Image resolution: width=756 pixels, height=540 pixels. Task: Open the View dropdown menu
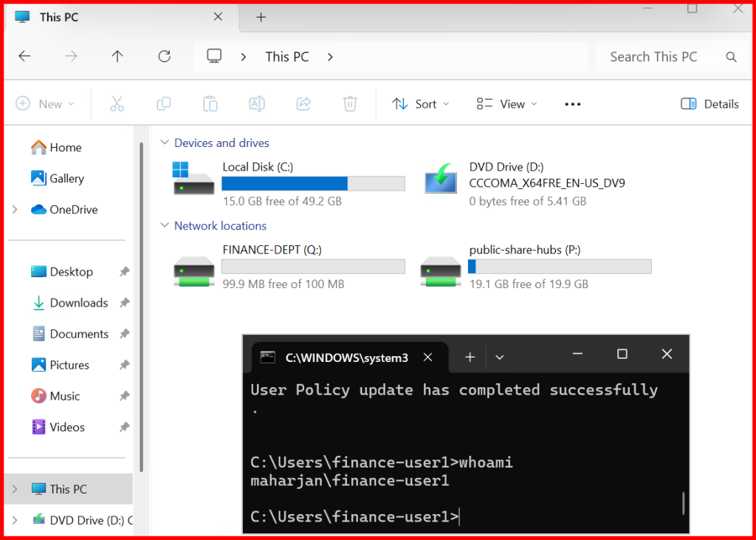point(507,104)
